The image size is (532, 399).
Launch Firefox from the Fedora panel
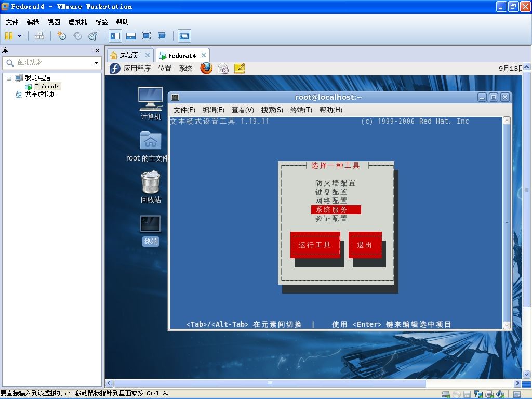206,68
